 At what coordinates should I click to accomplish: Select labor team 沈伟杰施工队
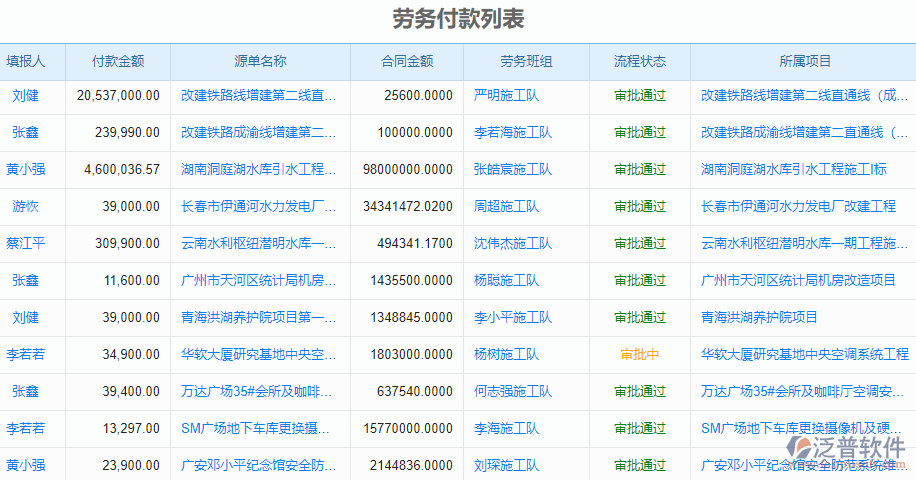(x=512, y=244)
